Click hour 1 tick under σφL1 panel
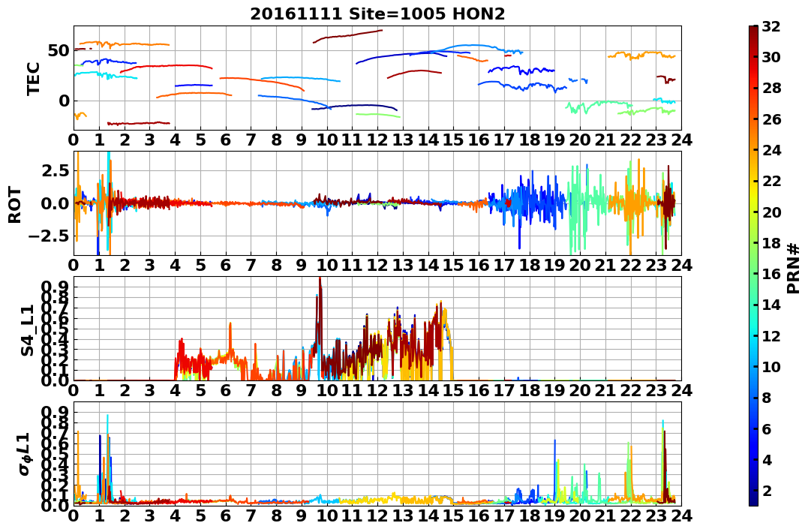Image resolution: width=808 pixels, height=532 pixels. coord(99,516)
